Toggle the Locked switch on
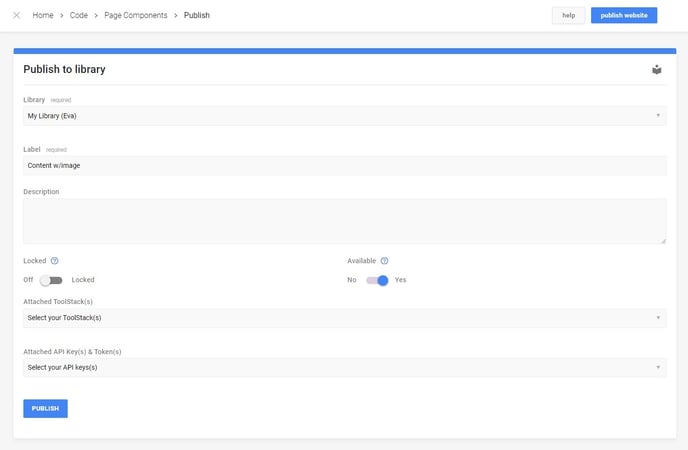The width and height of the screenshot is (688, 450). (51, 280)
